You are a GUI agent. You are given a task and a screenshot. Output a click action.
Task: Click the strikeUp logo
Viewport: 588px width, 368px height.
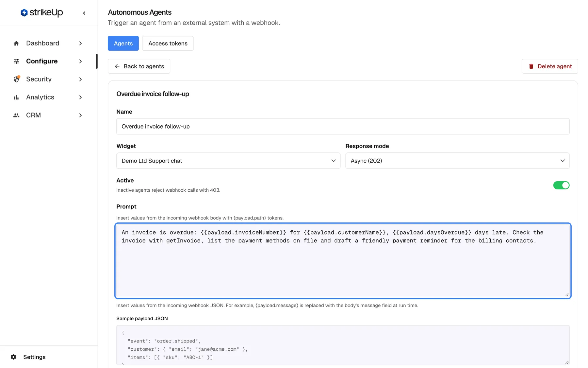pos(41,12)
